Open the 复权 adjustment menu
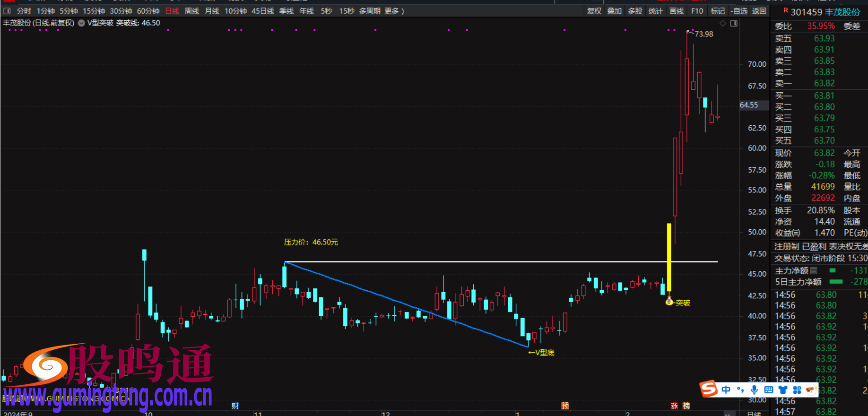868x416 pixels. point(594,11)
